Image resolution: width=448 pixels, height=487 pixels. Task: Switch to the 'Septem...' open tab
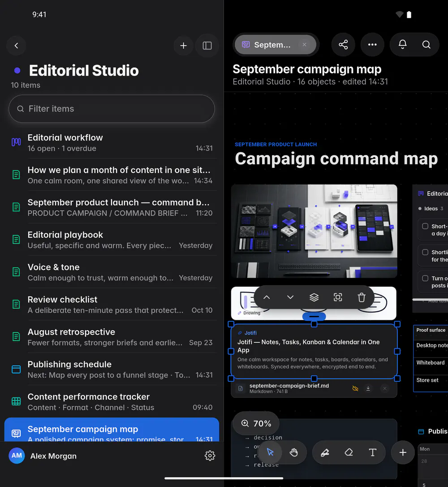click(x=275, y=45)
